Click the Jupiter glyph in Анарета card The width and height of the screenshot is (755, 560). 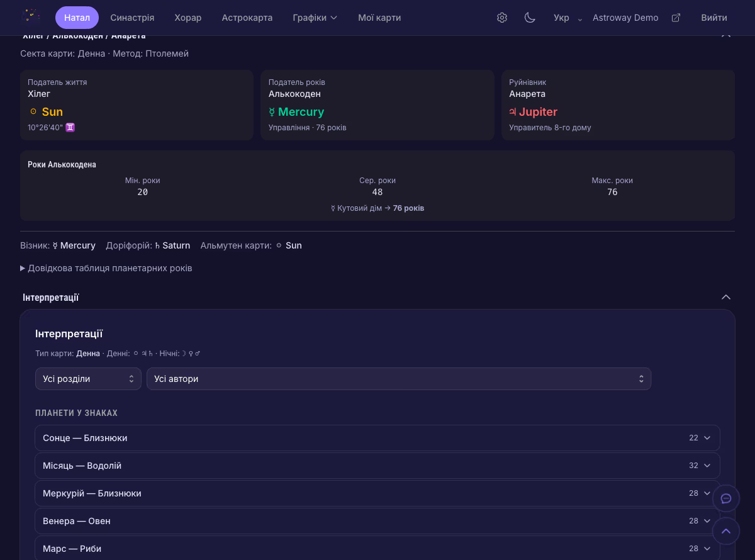click(x=513, y=112)
